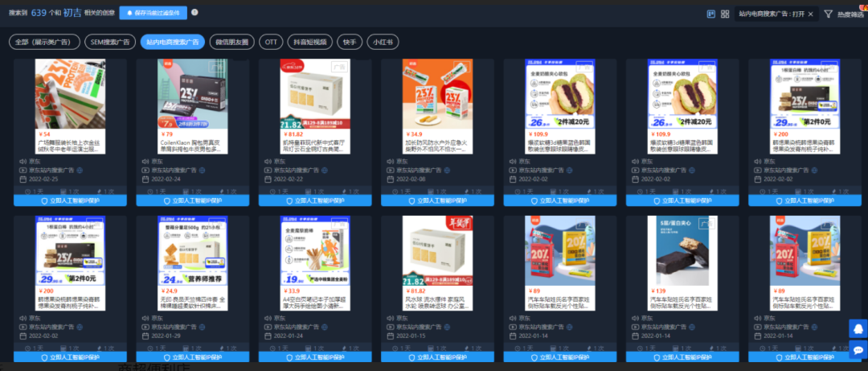
Task: Click 立即人工智能IP保护 on the ¥24.9 card
Action: pos(193,357)
